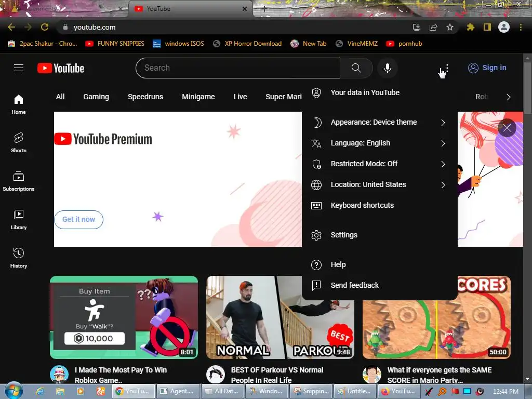Open the VineMEMZ bookmark
532x399 pixels.
tap(356, 44)
